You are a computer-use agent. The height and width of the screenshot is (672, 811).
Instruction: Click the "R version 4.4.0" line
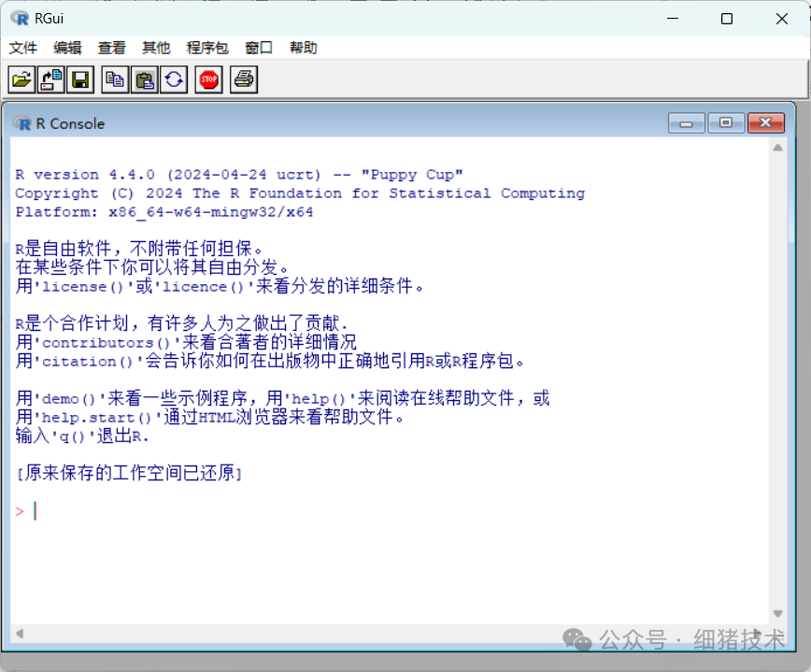(x=239, y=175)
